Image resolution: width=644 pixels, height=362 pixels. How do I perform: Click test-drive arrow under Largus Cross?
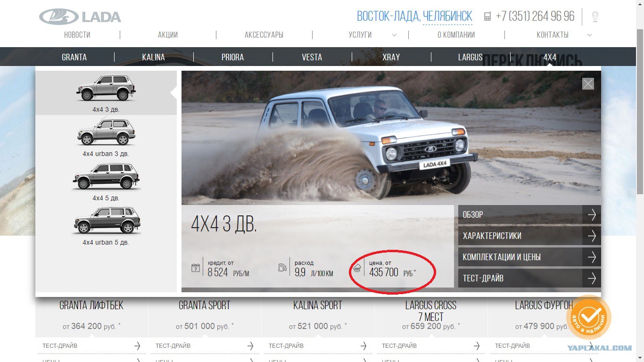(x=477, y=346)
